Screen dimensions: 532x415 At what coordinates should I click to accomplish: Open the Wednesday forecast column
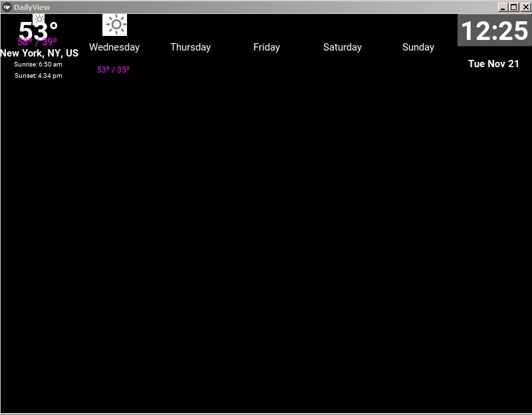(x=114, y=47)
